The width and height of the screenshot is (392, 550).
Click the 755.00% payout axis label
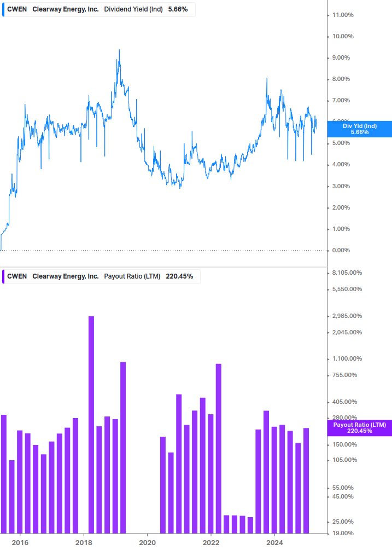tap(344, 375)
